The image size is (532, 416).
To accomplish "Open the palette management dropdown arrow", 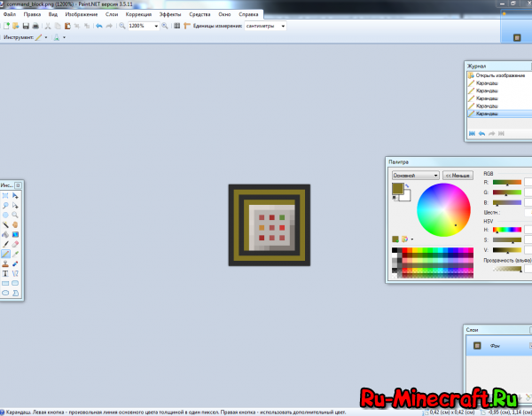I will [x=412, y=239].
